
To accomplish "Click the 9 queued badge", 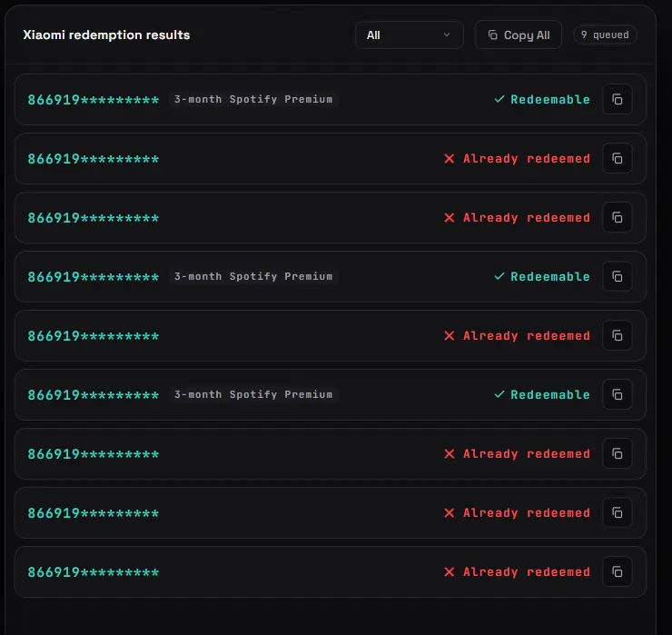I will coord(605,35).
